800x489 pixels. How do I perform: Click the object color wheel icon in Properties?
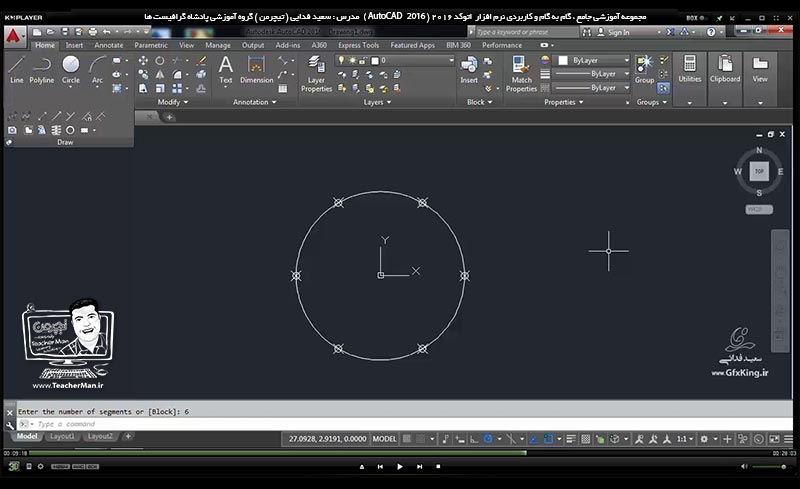[x=545, y=60]
